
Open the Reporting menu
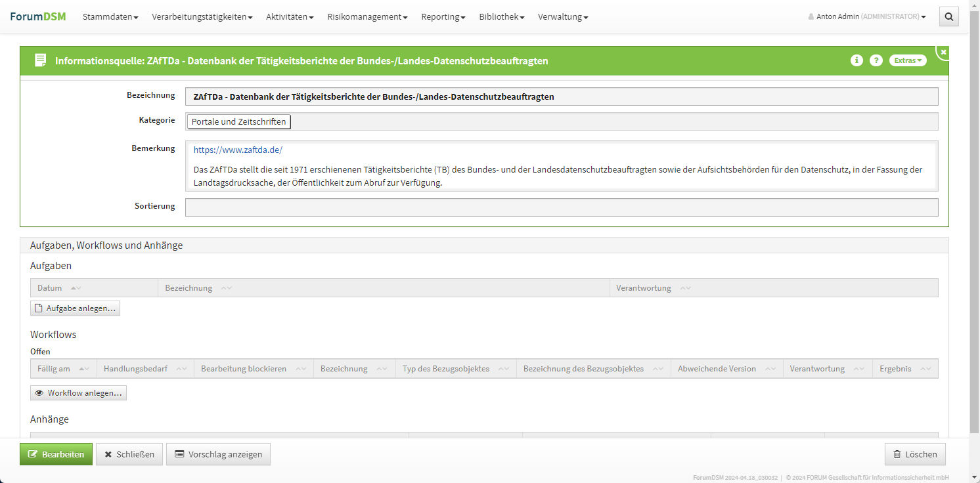click(x=443, y=17)
